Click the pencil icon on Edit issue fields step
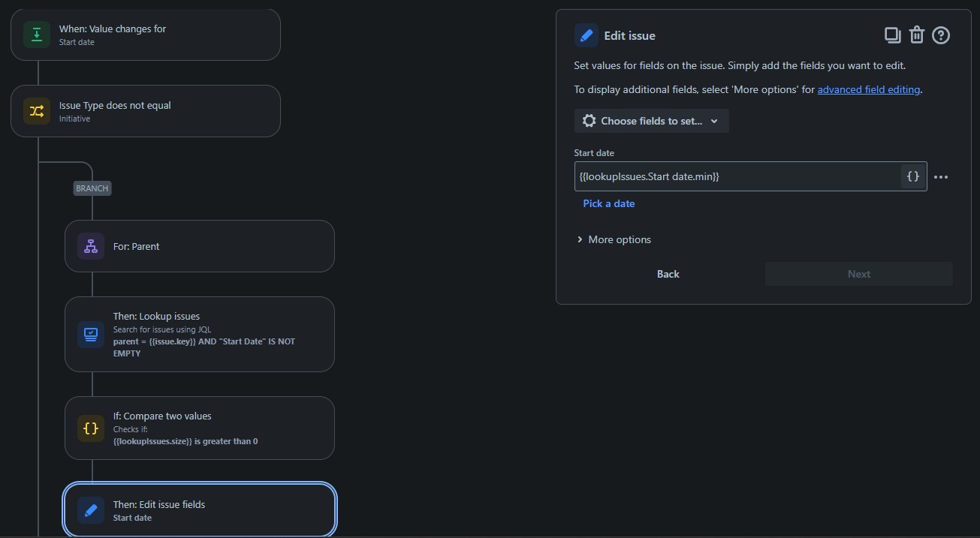This screenshot has width=980, height=538. pos(91,510)
